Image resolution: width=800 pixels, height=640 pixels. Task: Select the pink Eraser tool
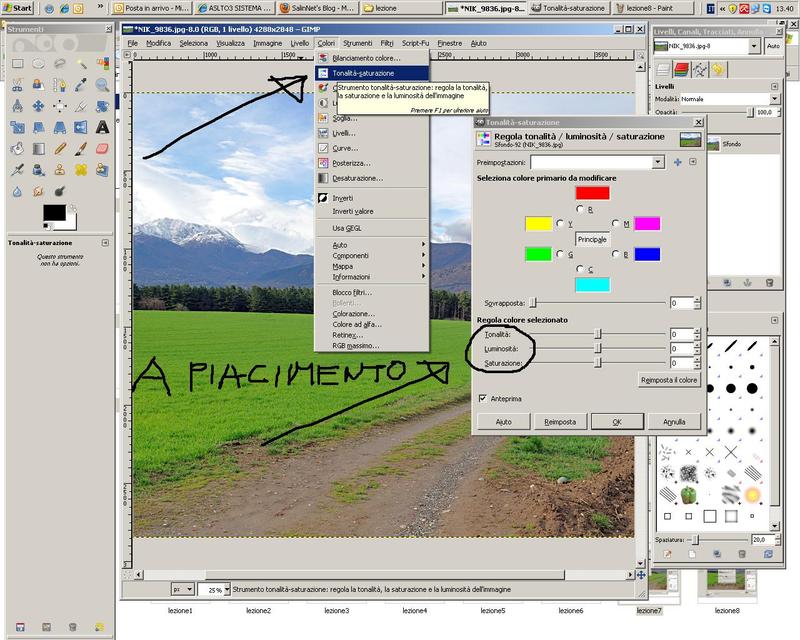102,148
